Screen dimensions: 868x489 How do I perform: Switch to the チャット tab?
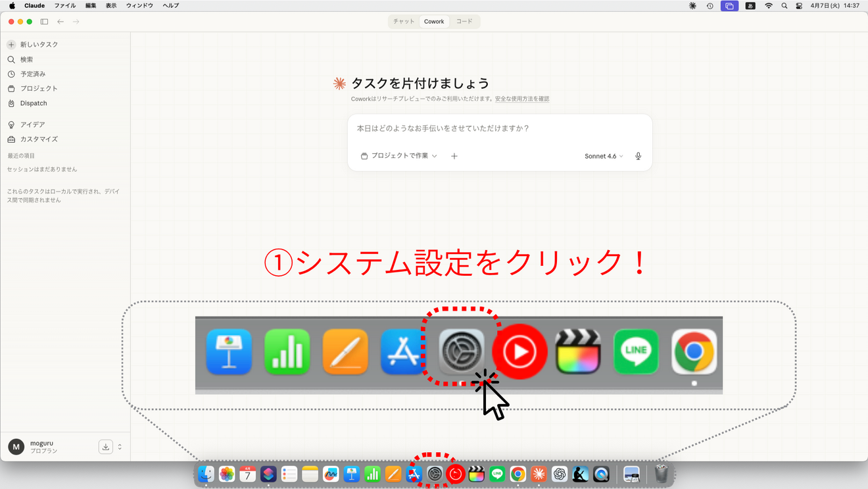click(404, 22)
